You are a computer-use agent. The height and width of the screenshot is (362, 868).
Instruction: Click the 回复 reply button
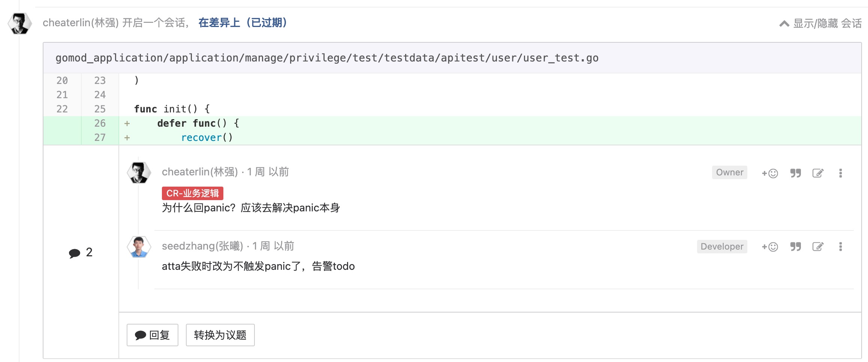click(x=152, y=335)
